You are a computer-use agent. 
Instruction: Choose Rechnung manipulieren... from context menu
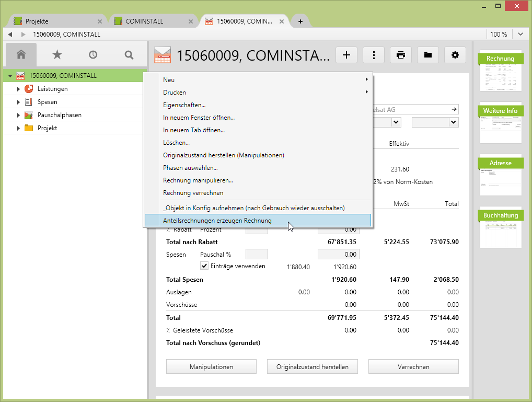click(x=198, y=180)
